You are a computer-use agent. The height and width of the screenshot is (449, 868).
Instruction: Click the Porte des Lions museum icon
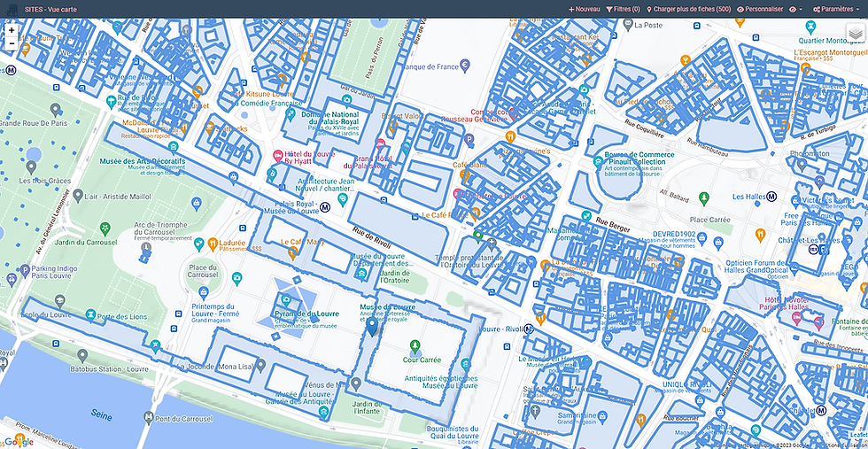[89, 315]
